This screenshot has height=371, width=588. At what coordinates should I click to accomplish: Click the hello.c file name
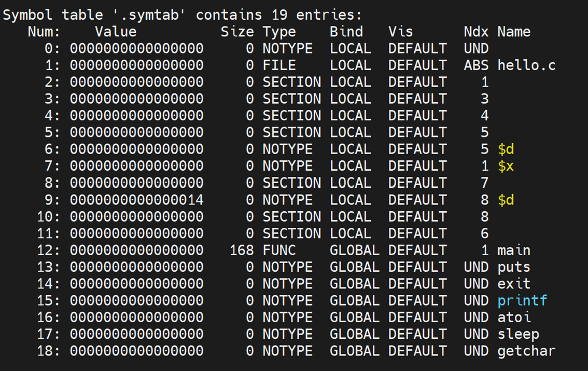(x=526, y=65)
